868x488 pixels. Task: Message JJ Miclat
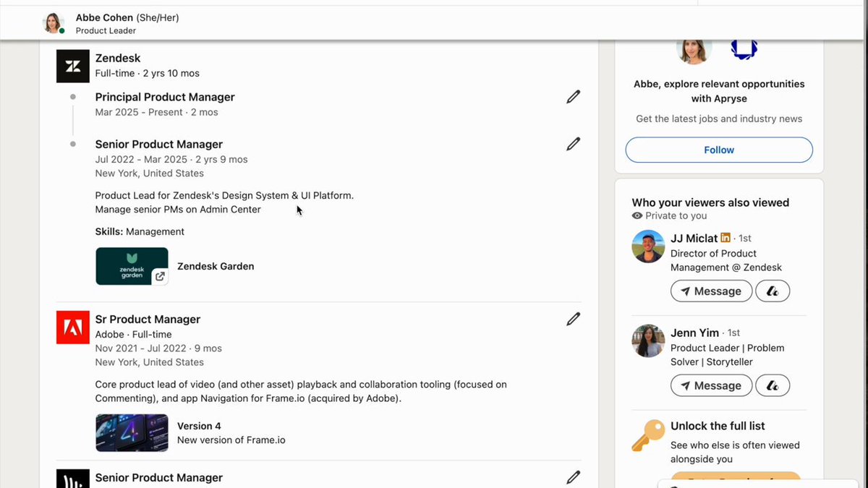click(x=710, y=291)
